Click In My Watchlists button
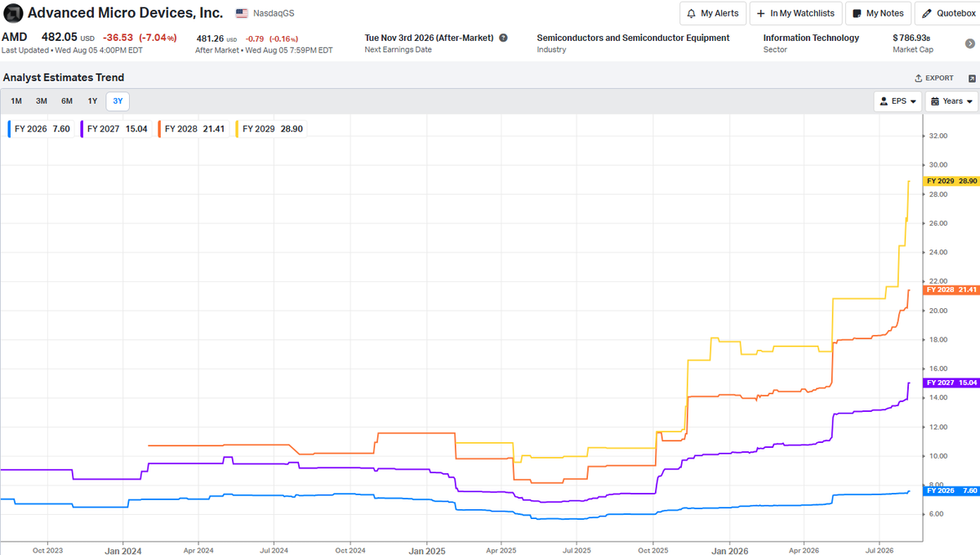 point(795,13)
